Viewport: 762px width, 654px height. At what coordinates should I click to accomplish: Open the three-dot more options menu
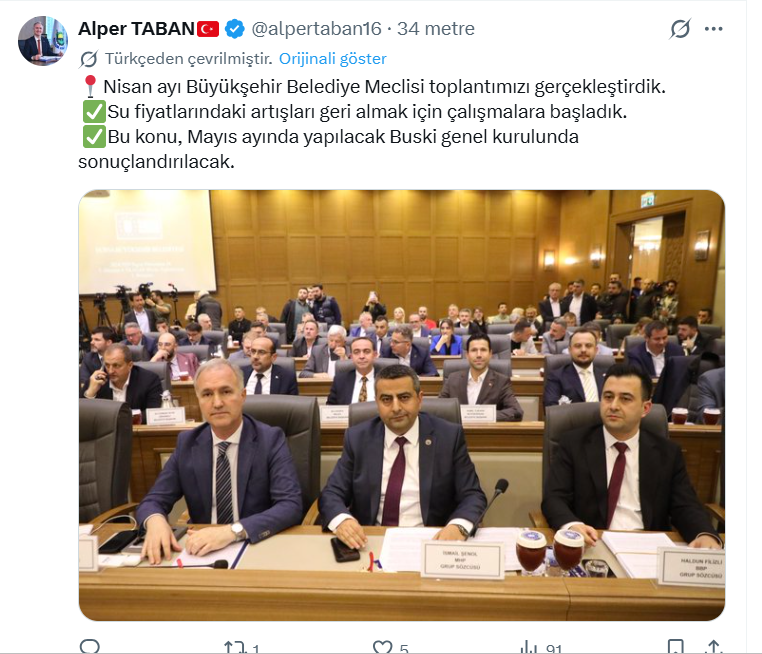coord(713,29)
